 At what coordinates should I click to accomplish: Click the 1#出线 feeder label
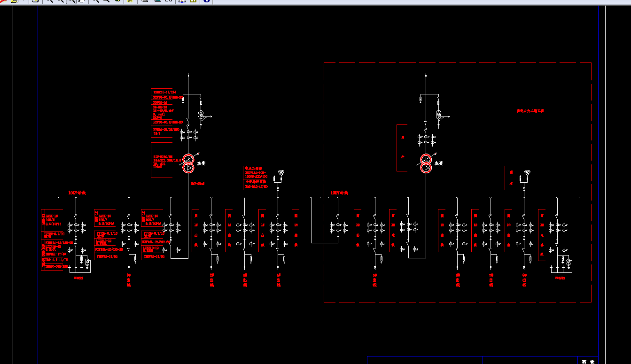(129, 279)
